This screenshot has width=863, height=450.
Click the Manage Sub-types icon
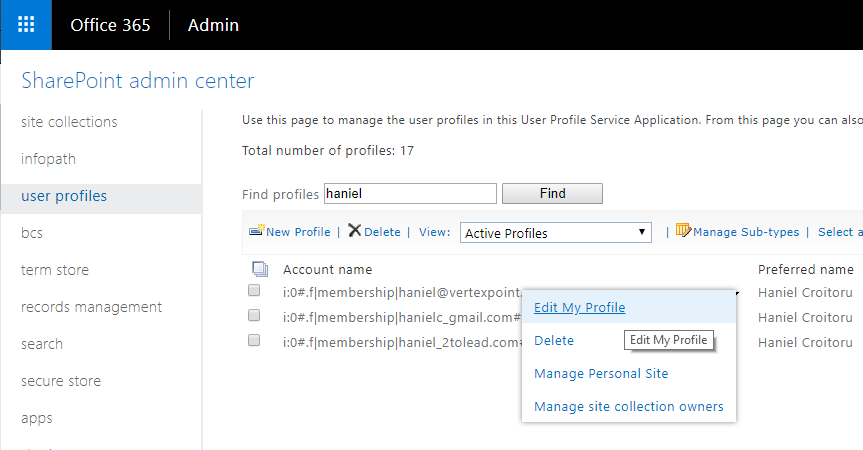(x=684, y=231)
